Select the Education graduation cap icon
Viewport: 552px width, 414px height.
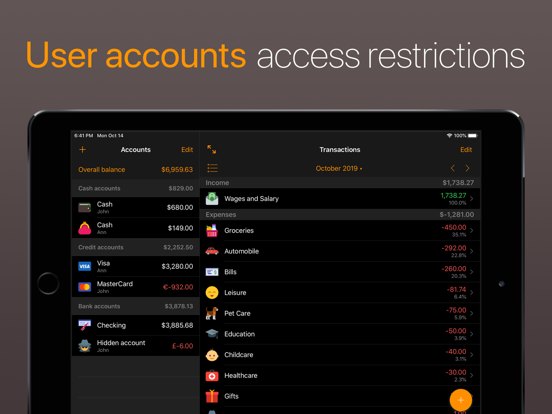point(212,334)
